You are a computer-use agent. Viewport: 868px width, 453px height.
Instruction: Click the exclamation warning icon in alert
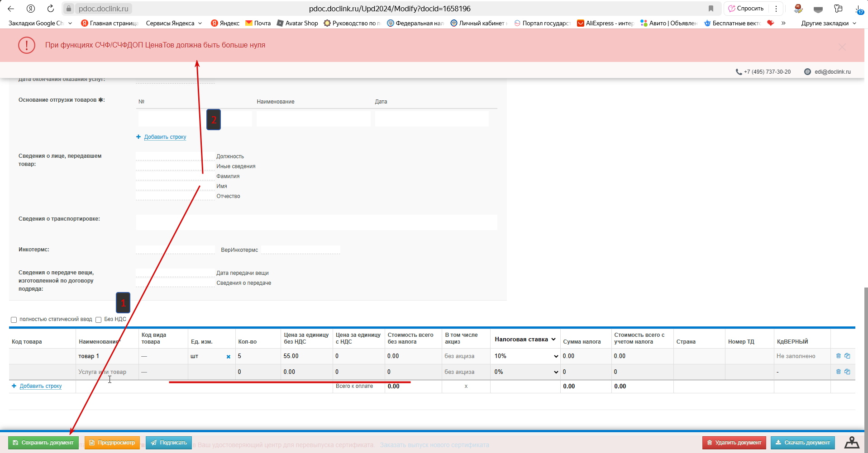(27, 45)
